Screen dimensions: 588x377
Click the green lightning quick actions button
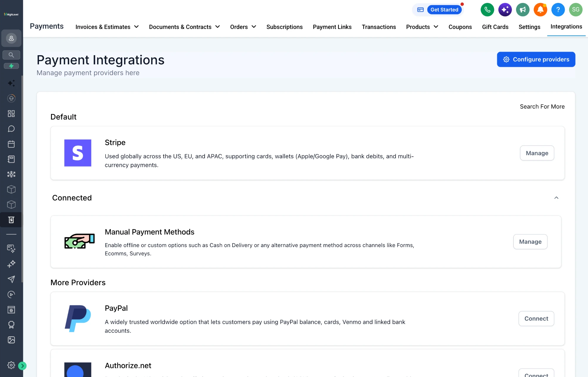pyautogui.click(x=11, y=66)
